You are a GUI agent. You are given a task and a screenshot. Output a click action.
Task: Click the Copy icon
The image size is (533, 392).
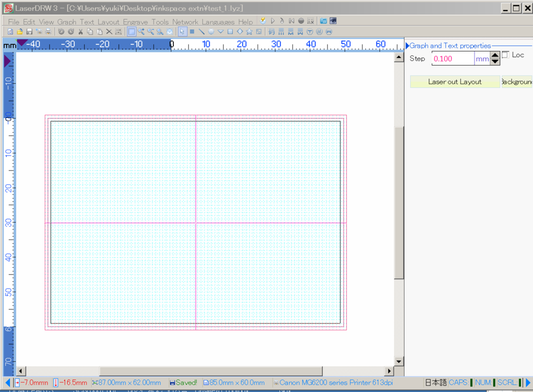(x=90, y=32)
